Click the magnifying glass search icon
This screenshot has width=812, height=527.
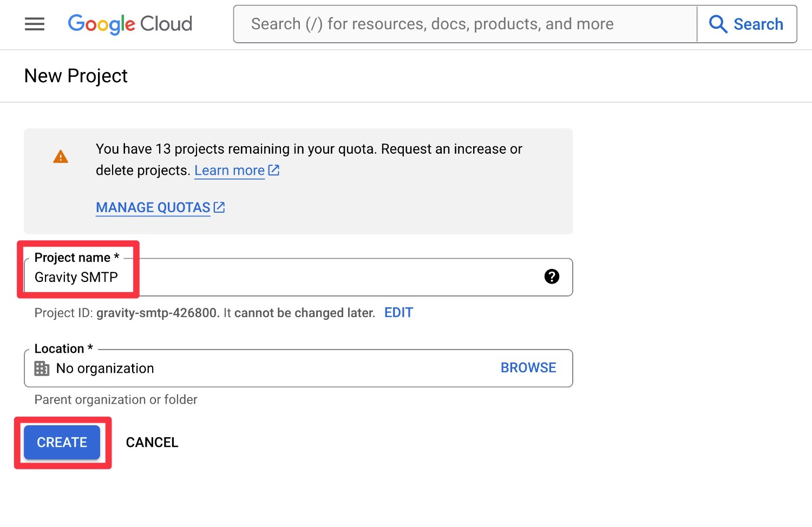[718, 24]
